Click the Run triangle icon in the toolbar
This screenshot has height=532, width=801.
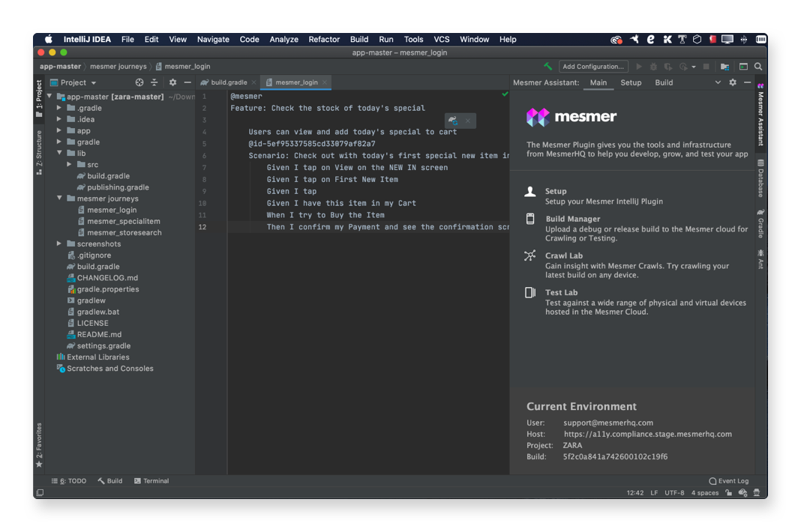pyautogui.click(x=638, y=67)
